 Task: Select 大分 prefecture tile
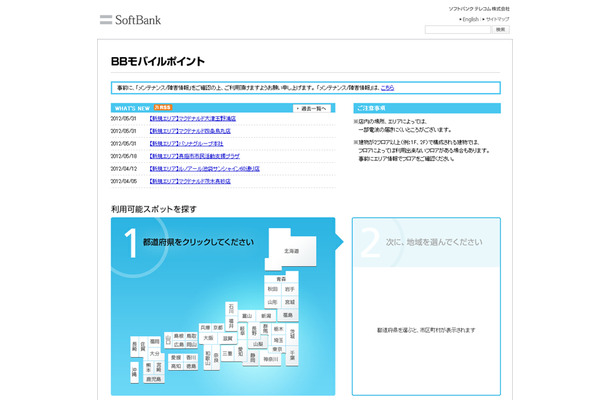point(154,354)
